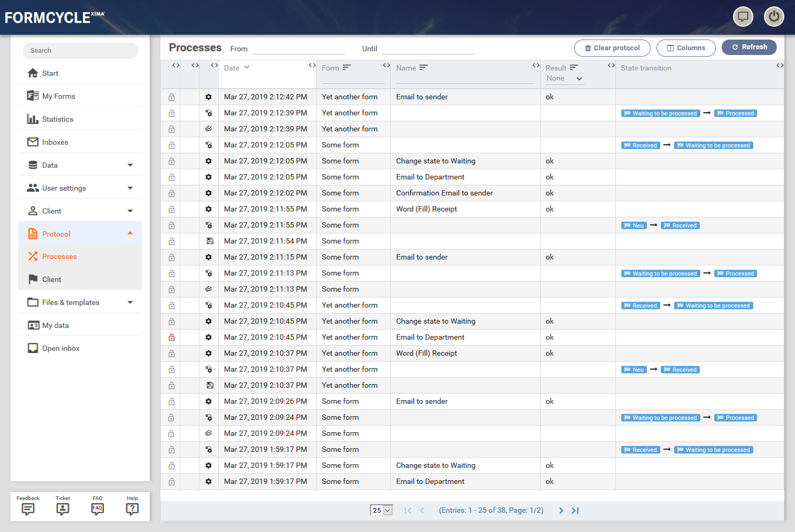Image resolution: width=795 pixels, height=532 pixels.
Task: Click the From date input field
Action: pos(298,49)
